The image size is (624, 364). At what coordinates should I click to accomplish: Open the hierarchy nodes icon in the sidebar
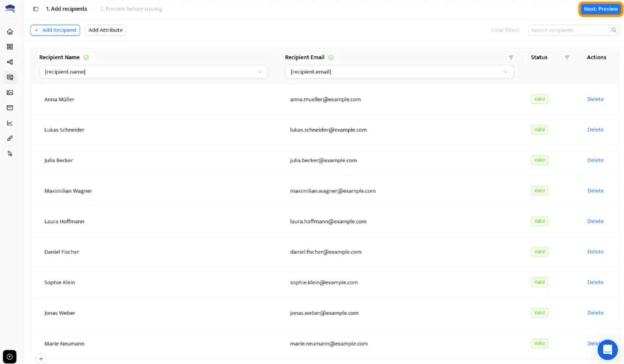point(10,62)
